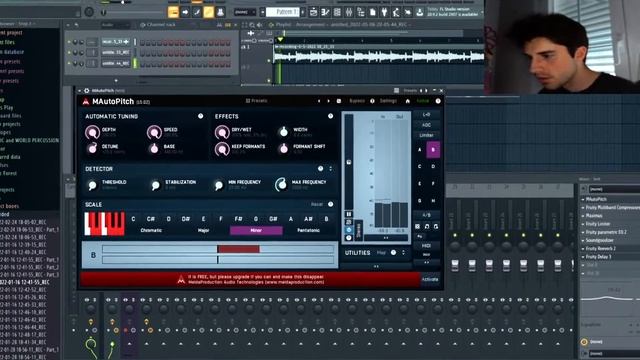640x360 pixels.
Task: Select the Chromatic scale
Action: [151, 231]
